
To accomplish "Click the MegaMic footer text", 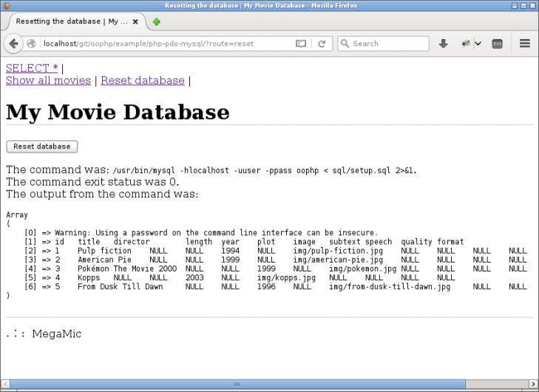I will [x=57, y=334].
